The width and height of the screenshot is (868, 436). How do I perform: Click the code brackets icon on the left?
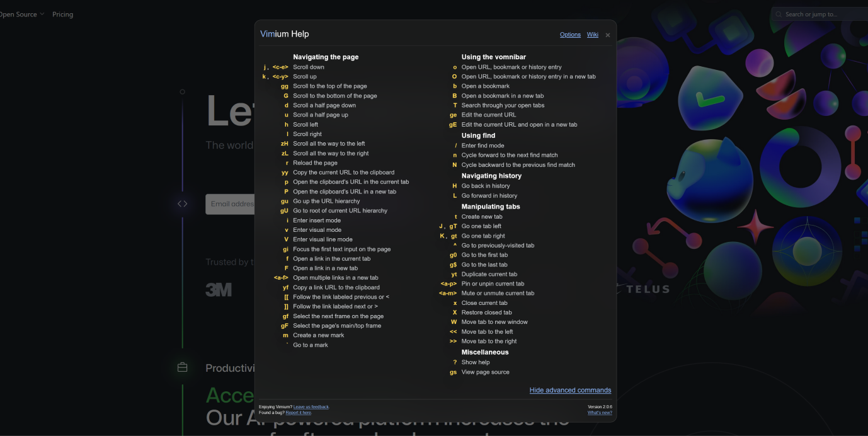[x=182, y=204]
